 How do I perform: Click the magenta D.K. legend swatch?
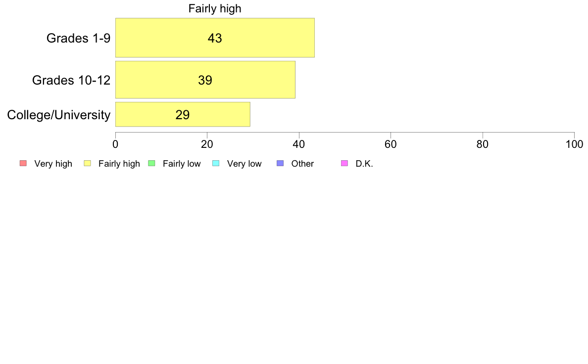344,163
